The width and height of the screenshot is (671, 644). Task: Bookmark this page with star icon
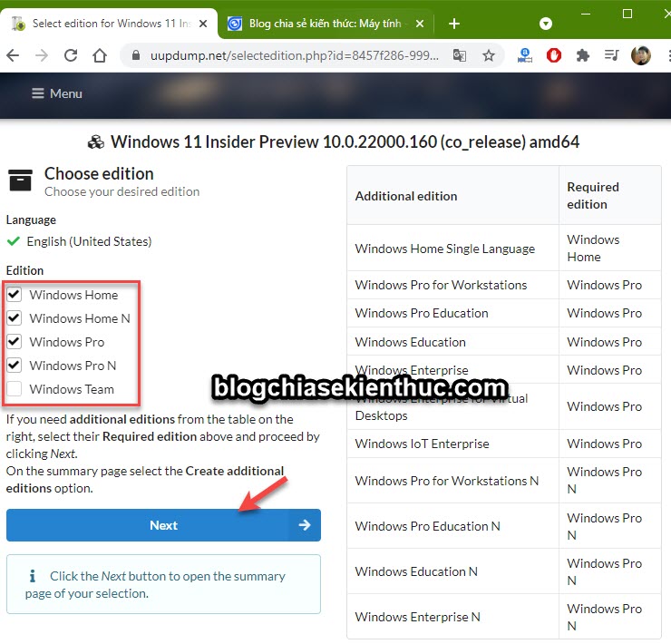pos(488,55)
